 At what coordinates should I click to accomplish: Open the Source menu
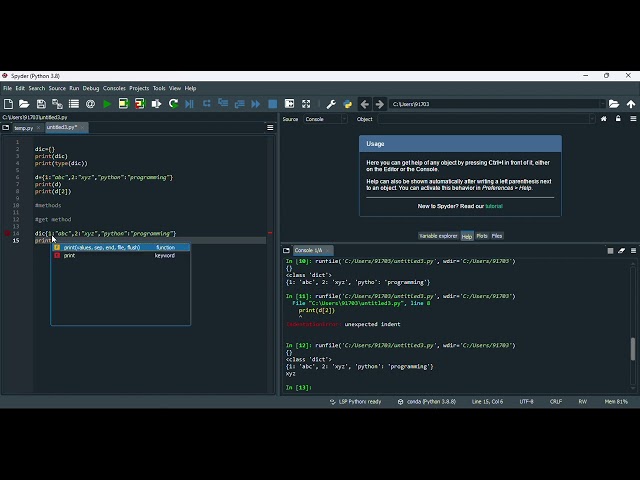tap(57, 88)
